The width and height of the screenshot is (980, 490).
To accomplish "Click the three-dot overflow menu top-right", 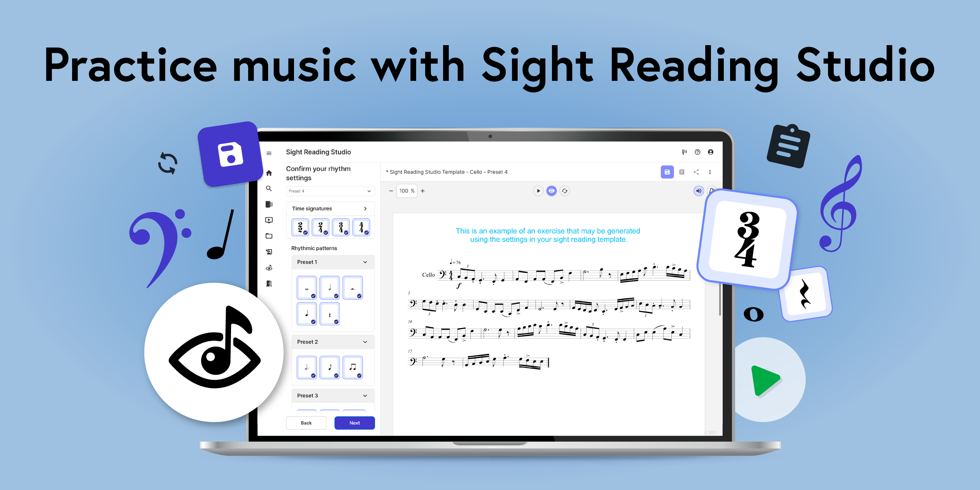I will point(710,172).
